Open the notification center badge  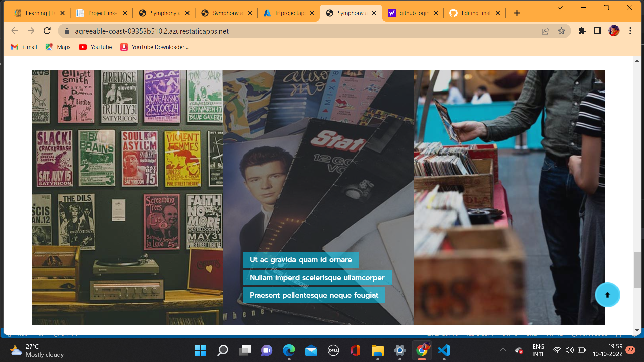tap(630, 350)
